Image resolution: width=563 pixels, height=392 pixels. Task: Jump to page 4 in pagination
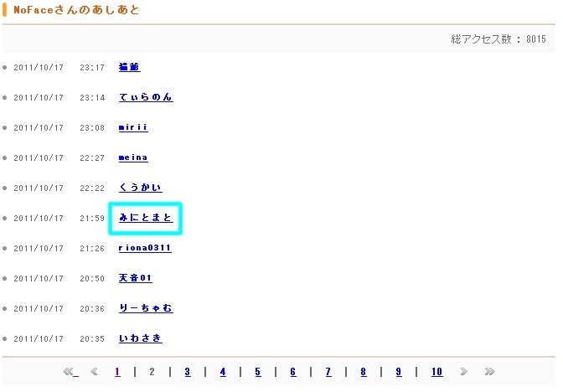(x=223, y=372)
